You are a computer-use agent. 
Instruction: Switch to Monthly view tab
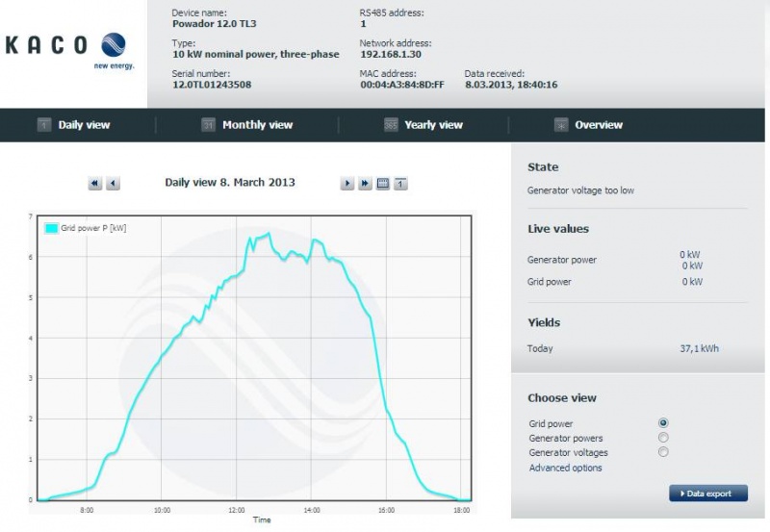[257, 125]
